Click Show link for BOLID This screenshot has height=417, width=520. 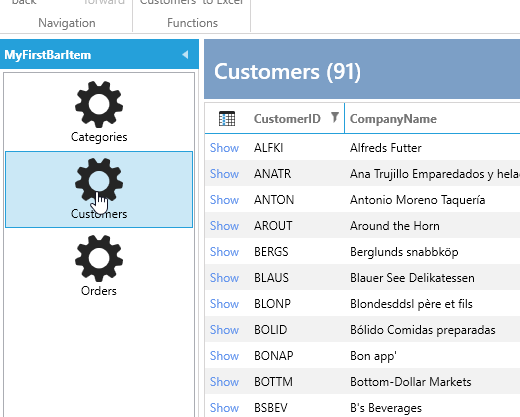tap(224, 330)
